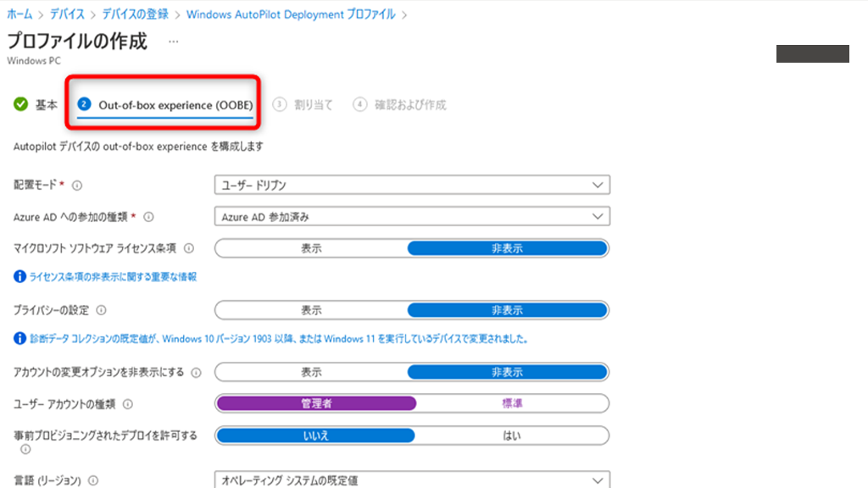This screenshot has width=868, height=488.
Task: Open the 言語 (リージョン) dropdown
Action: (412, 480)
